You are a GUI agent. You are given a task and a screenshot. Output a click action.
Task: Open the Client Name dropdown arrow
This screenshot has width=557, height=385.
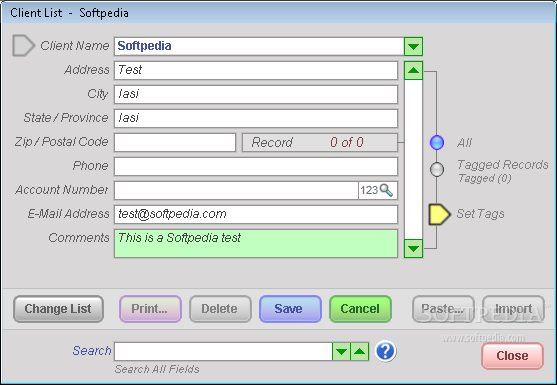413,47
